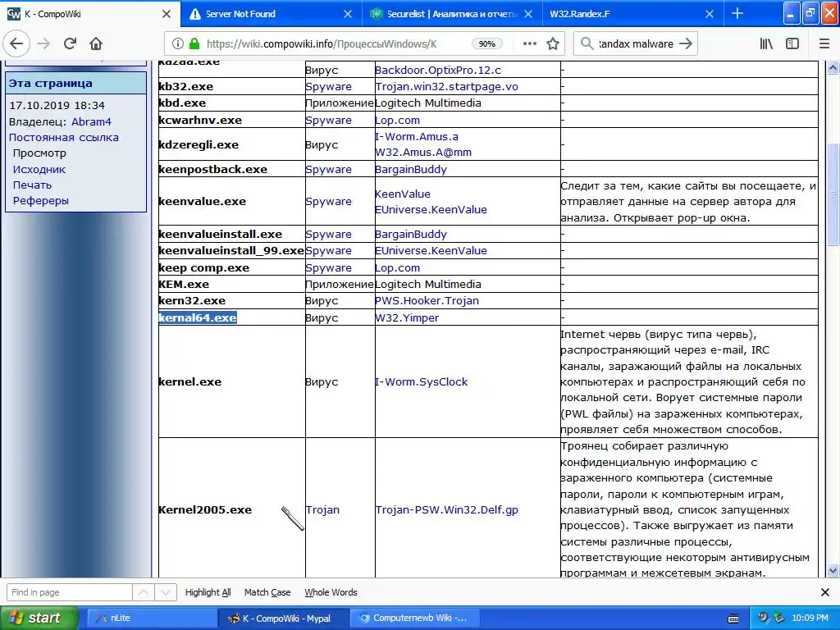Close the K - CompoWiki tab
840x630 pixels.
[167, 14]
